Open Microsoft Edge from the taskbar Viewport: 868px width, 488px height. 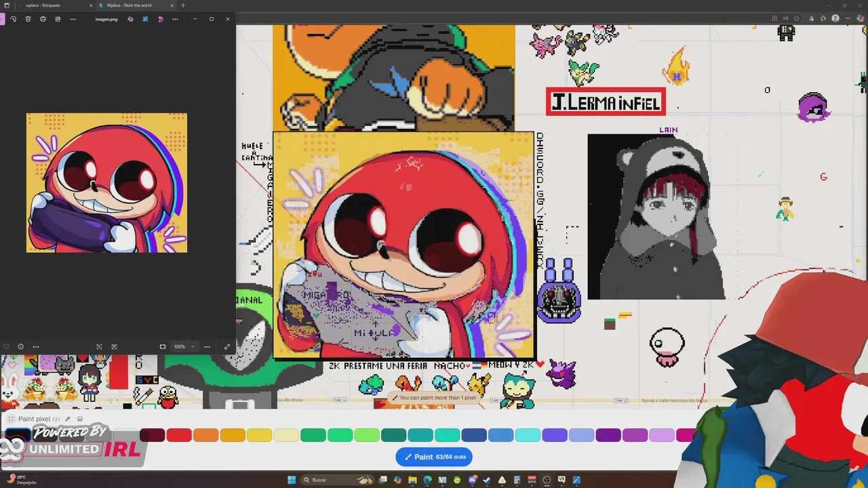pyautogui.click(x=427, y=480)
